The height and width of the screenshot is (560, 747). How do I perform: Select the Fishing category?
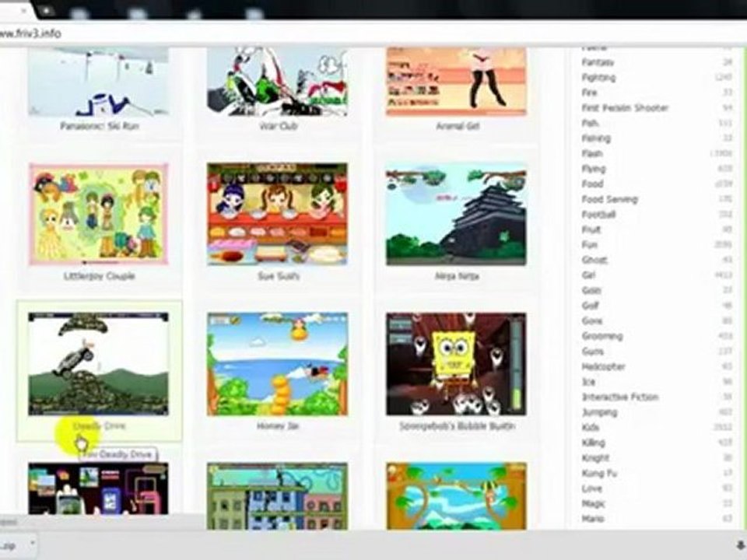[596, 138]
